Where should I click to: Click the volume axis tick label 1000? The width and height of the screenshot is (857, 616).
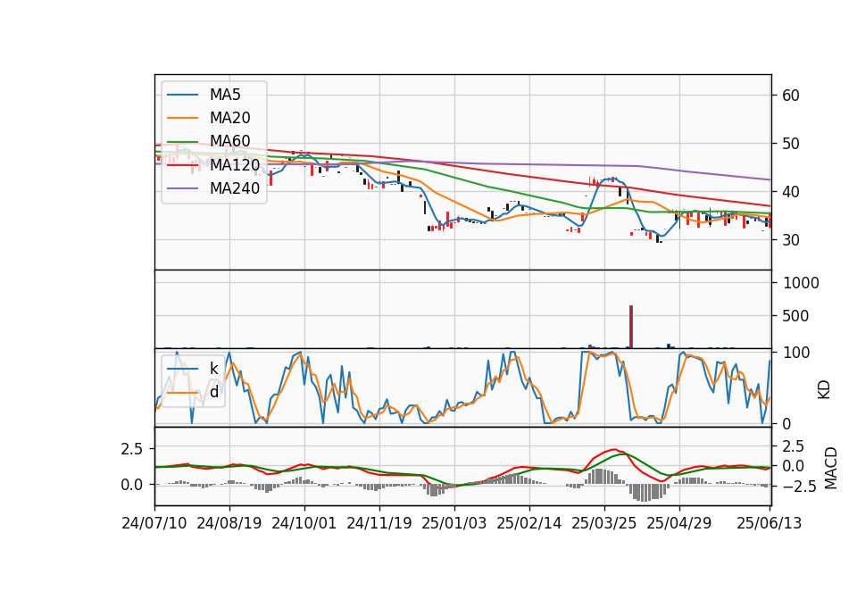(801, 283)
